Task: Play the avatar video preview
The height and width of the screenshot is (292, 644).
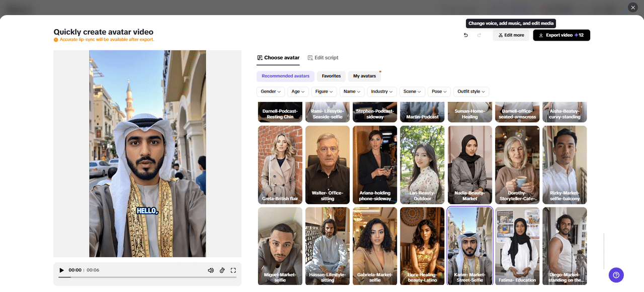Action: [62, 270]
